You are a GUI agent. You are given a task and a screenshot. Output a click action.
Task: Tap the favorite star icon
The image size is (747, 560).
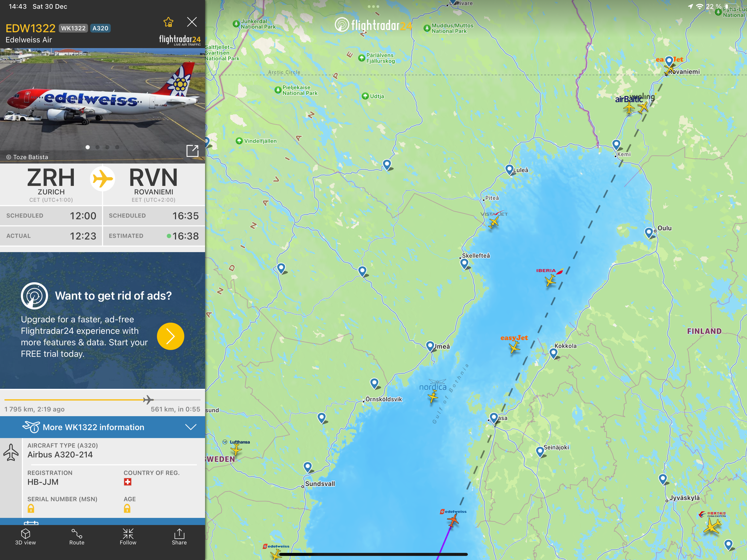click(x=168, y=22)
